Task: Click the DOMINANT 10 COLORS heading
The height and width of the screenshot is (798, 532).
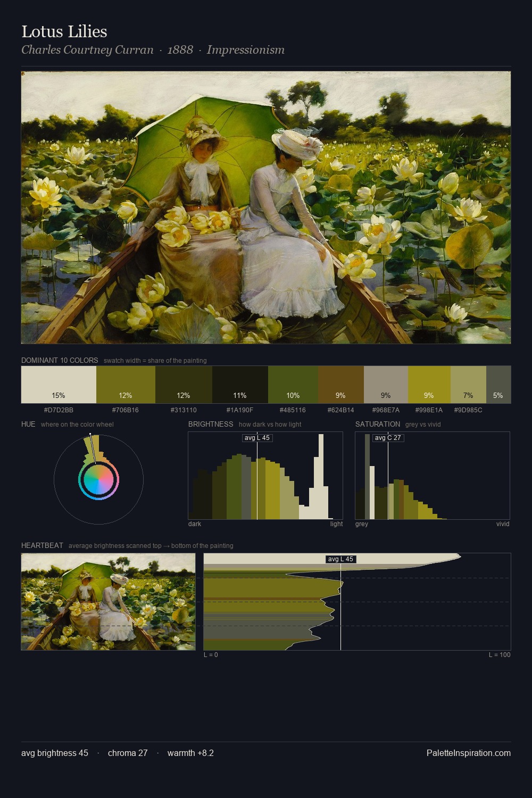Action: pos(60,360)
